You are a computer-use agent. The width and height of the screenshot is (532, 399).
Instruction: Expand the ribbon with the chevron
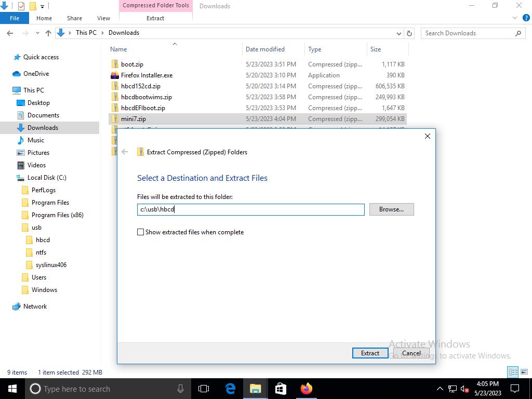[515, 18]
